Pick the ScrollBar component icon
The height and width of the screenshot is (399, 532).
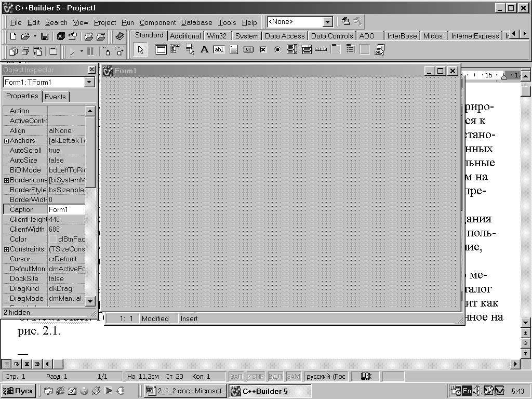pos(321,50)
